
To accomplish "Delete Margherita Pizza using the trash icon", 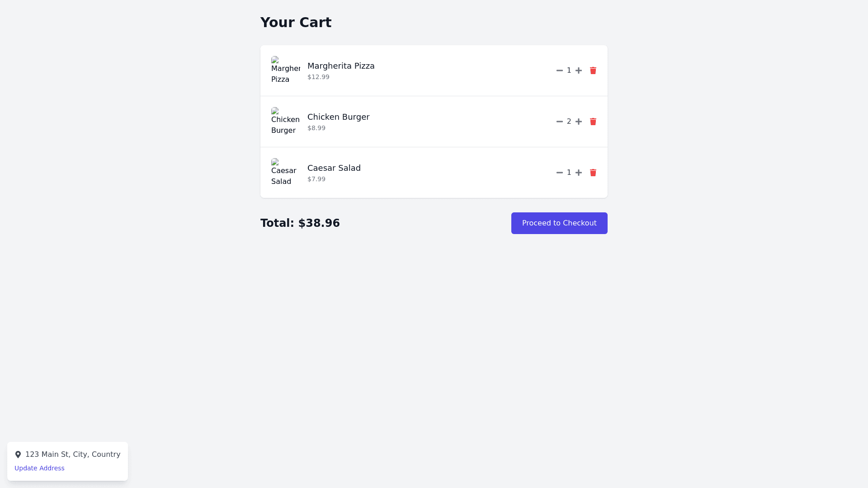I will pyautogui.click(x=593, y=70).
